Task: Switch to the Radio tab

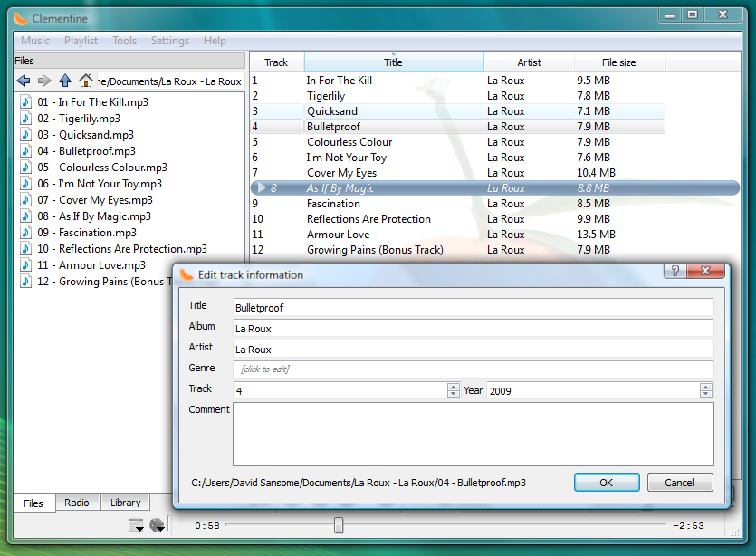Action: [x=77, y=503]
